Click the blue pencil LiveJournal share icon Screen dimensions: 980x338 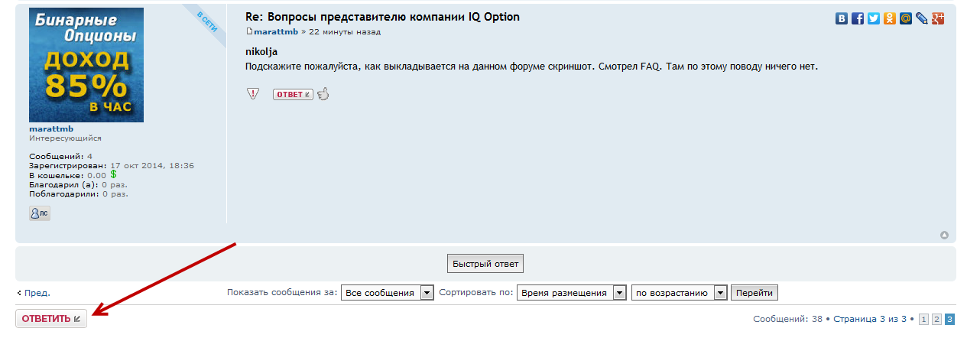pyautogui.click(x=922, y=18)
